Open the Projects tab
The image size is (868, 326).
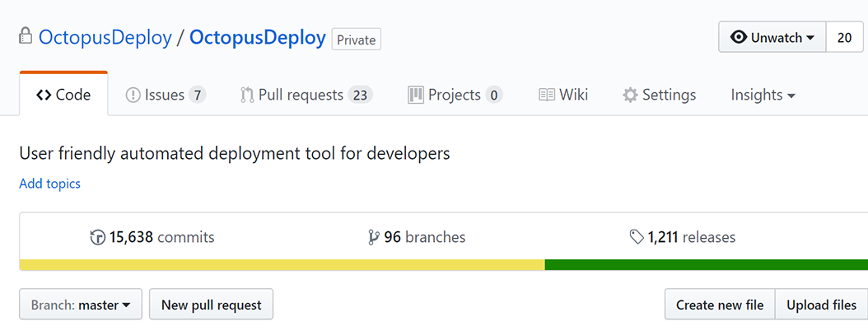coord(455,95)
